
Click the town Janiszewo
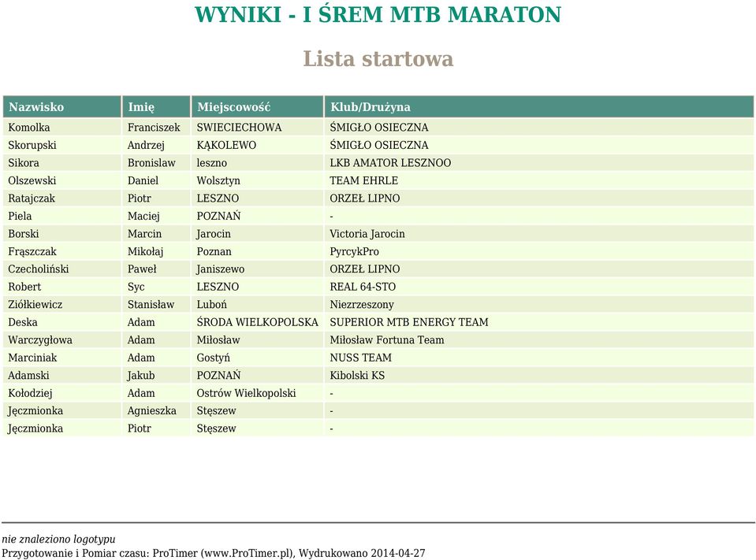click(221, 269)
